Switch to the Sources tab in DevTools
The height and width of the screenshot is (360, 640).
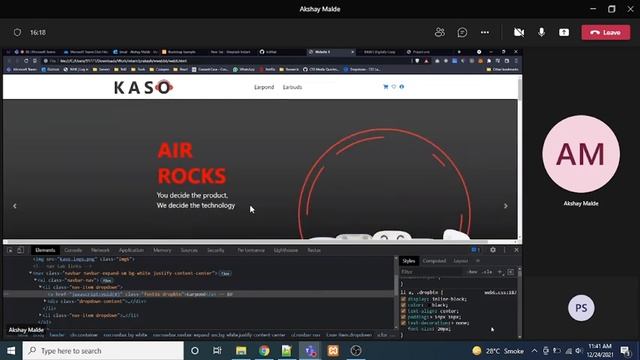click(189, 250)
